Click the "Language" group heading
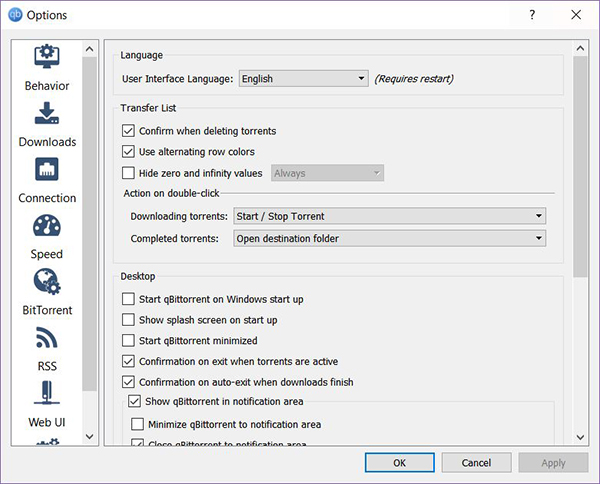This screenshot has height=484, width=600. 142,55
